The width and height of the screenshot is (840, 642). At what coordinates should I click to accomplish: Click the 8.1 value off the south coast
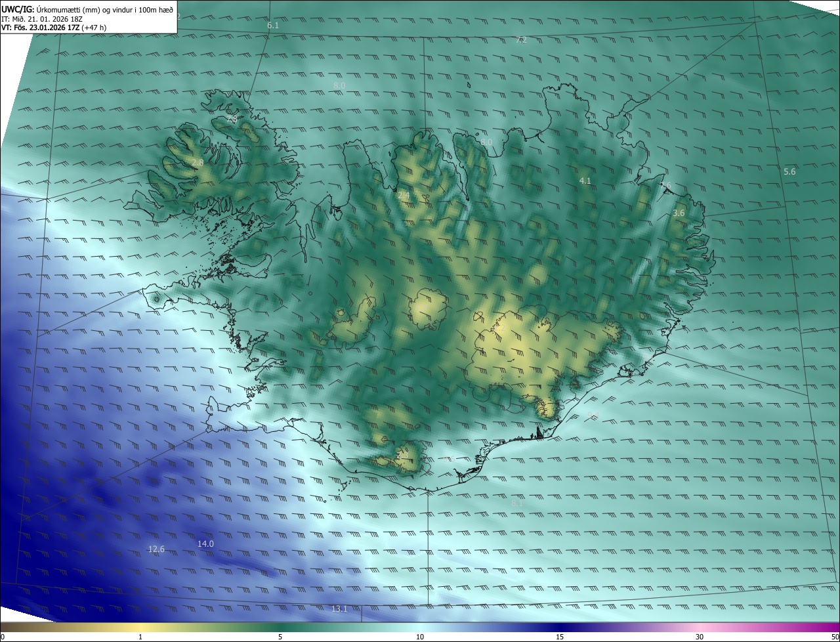pos(517,503)
